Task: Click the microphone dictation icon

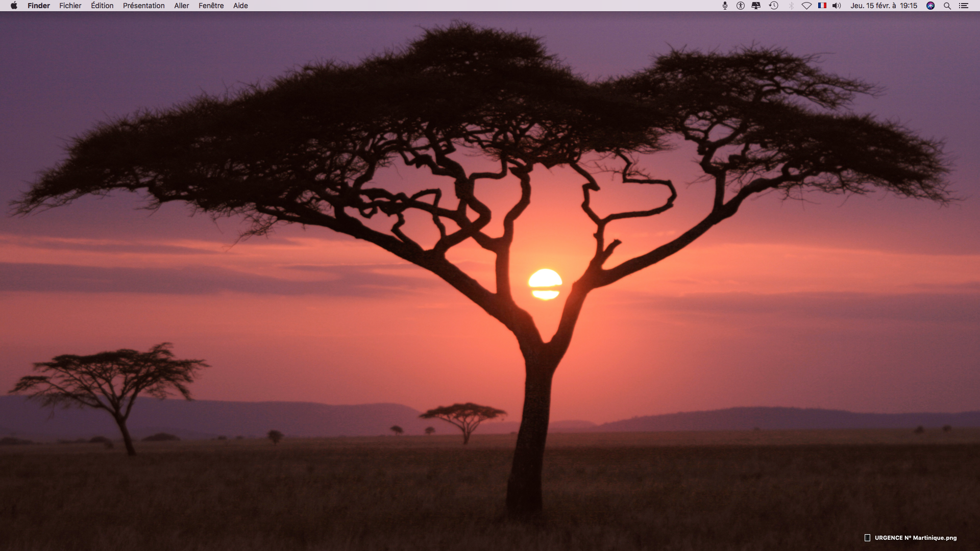Action: click(x=725, y=6)
